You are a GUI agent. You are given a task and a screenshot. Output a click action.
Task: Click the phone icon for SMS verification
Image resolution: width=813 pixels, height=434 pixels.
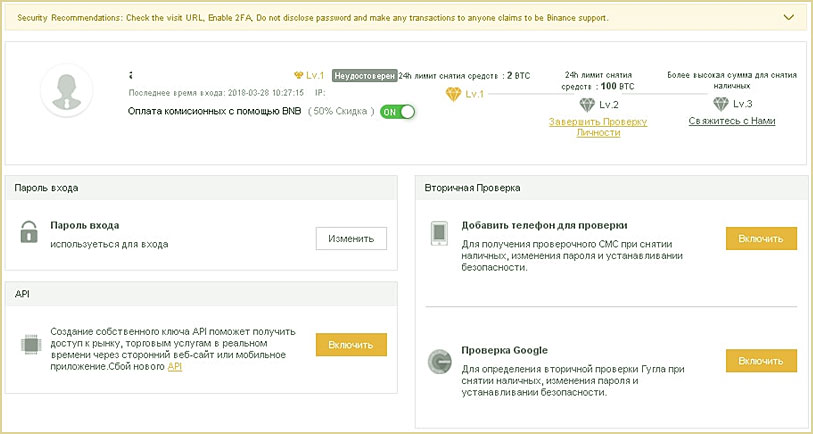pyautogui.click(x=439, y=233)
